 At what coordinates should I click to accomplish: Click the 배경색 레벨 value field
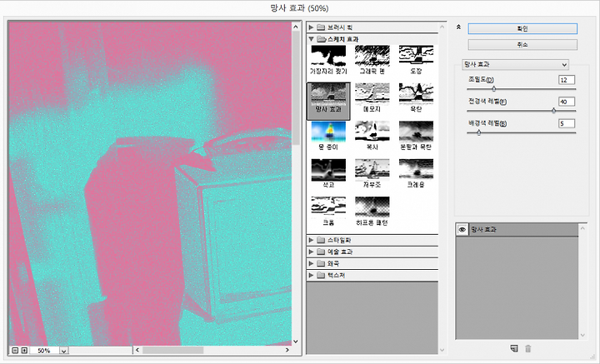tap(567, 123)
